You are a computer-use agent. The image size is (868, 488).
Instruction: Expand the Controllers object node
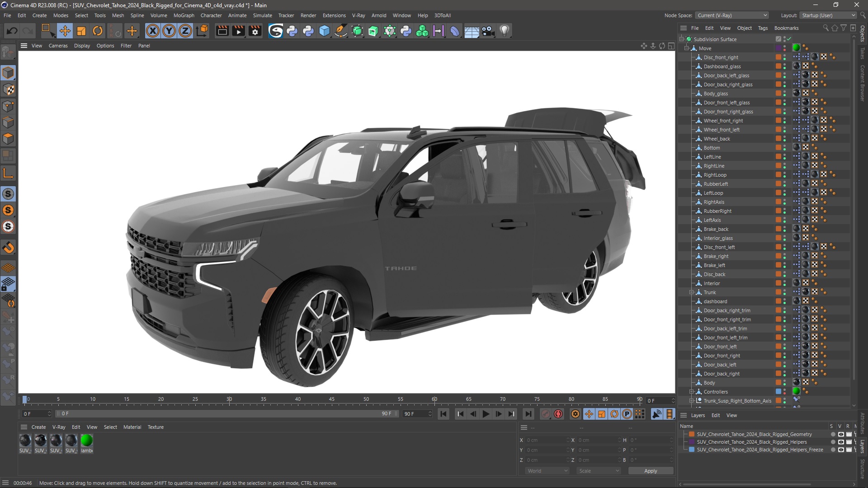pos(691,392)
